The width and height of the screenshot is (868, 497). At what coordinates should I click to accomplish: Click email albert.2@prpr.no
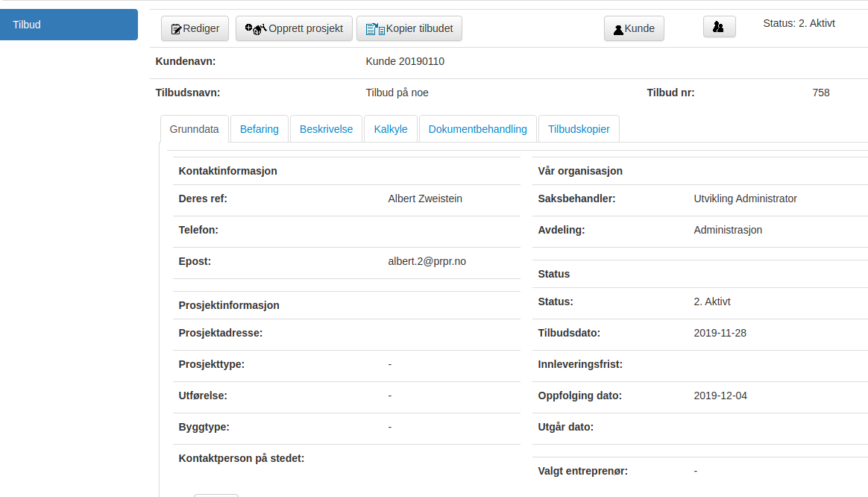(x=427, y=261)
